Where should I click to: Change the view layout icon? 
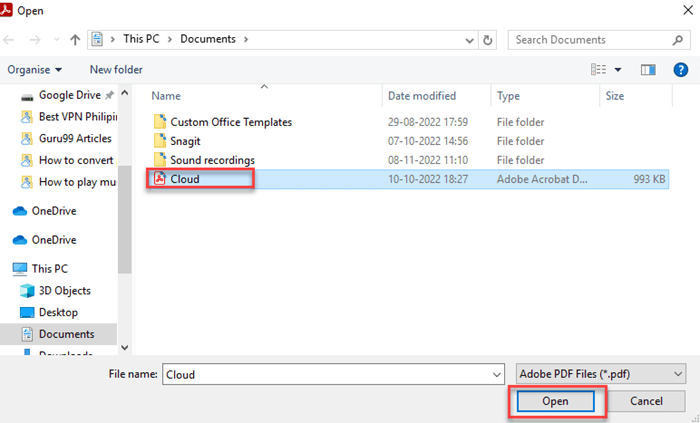[599, 70]
